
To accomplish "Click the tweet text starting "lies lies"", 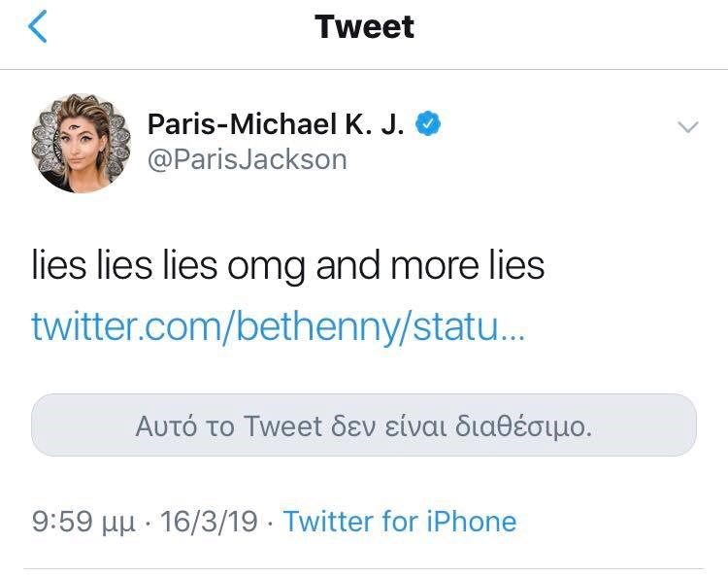I will 287,265.
